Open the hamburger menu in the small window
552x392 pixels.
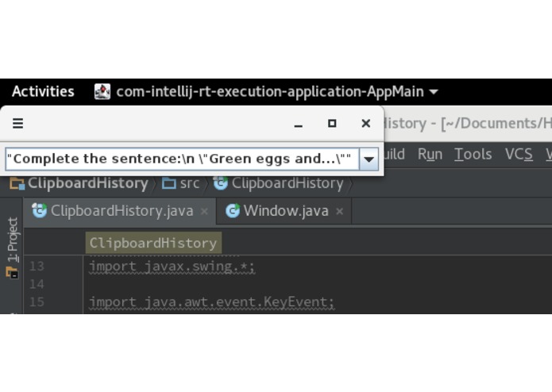pos(18,124)
